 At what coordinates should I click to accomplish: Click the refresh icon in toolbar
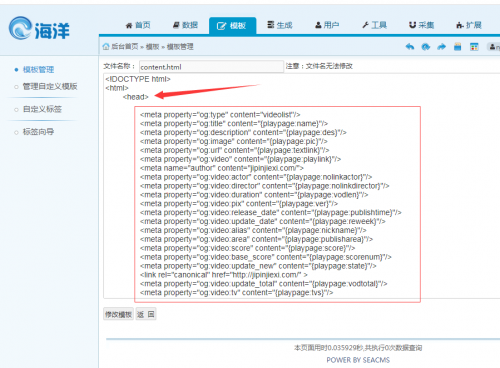click(426, 47)
